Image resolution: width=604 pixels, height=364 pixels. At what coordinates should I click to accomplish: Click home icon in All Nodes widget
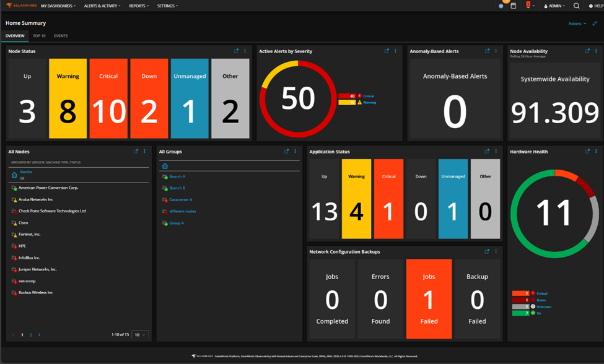(14, 175)
